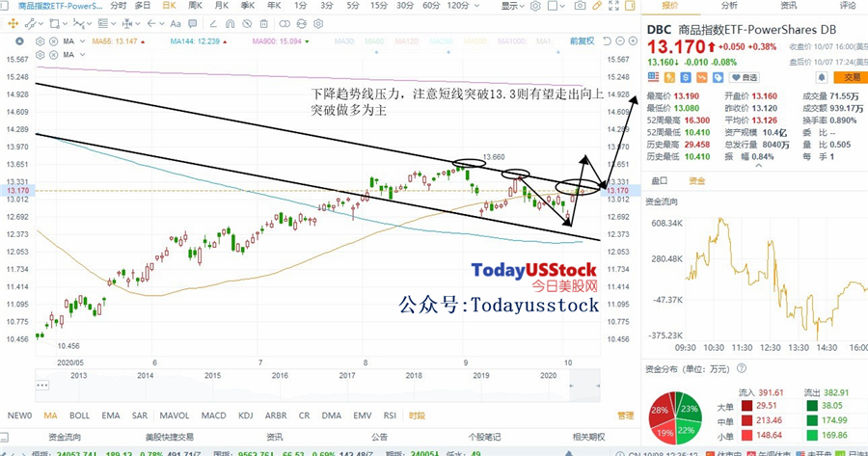Open chart settings gear beside 显示
The image size is (868, 456).
[535, 6]
